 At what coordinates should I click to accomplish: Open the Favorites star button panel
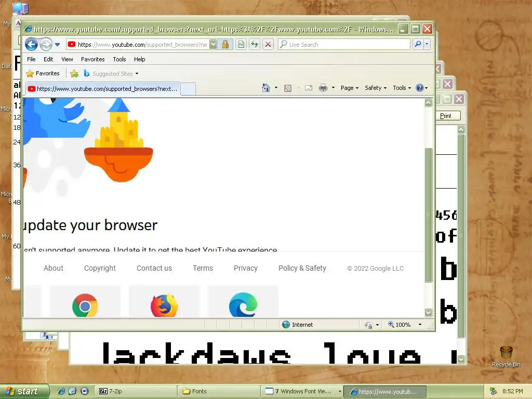(x=43, y=73)
